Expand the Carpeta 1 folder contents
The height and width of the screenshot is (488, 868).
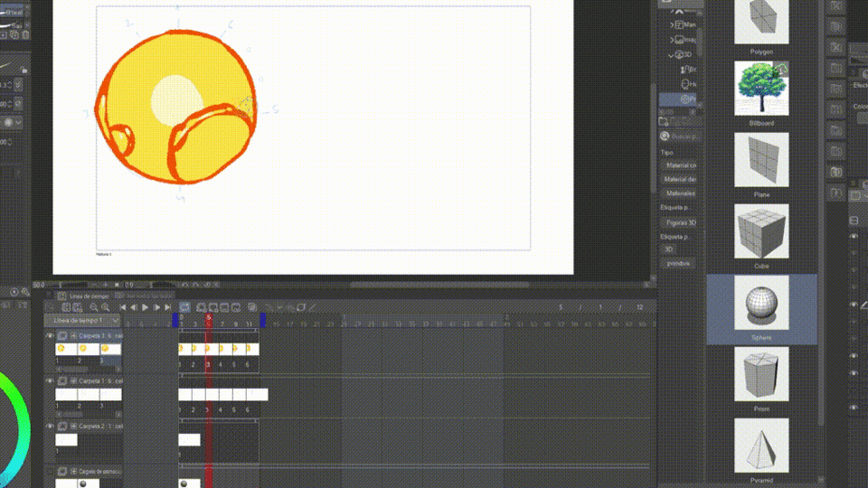[73, 381]
